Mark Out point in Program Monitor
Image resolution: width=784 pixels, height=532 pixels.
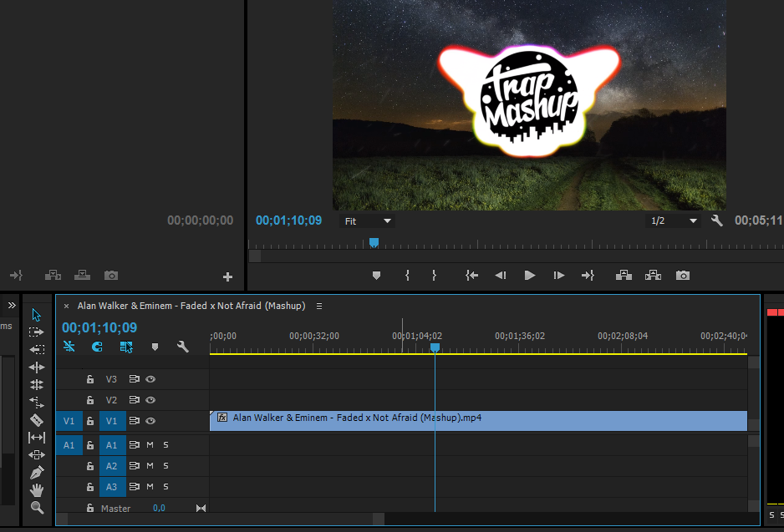coord(434,276)
